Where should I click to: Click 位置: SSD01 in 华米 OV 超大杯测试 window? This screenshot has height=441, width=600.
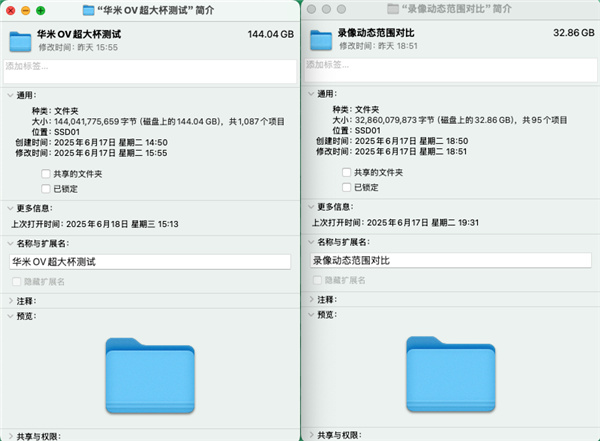(56, 132)
